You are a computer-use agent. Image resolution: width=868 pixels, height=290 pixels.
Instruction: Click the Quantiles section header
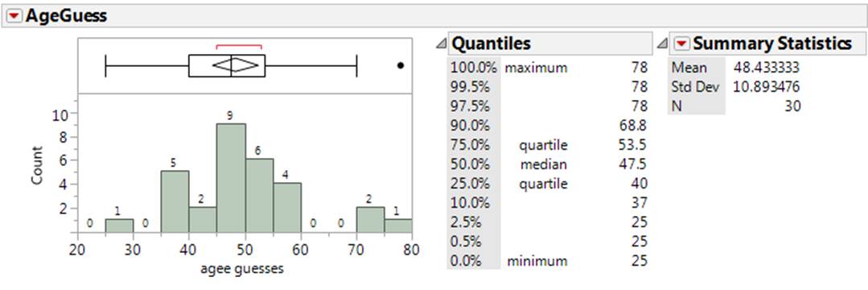492,43
